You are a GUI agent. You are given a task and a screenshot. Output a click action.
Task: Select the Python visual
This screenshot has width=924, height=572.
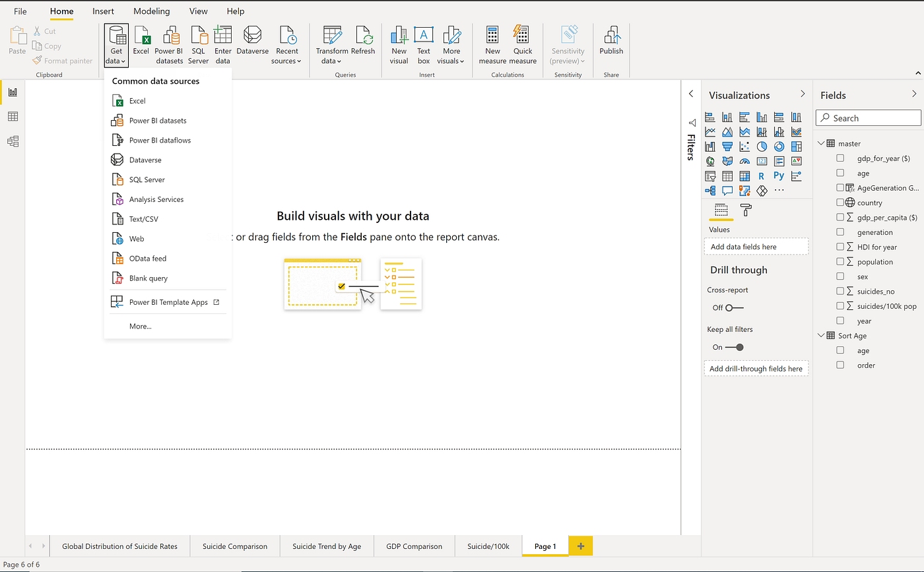click(779, 176)
